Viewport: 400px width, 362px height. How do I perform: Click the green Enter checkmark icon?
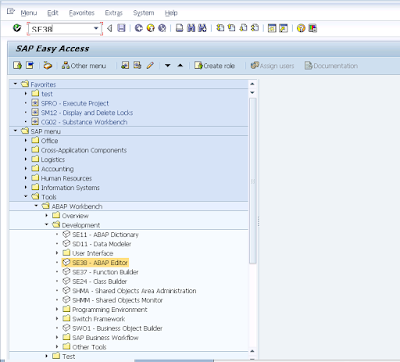tap(17, 28)
